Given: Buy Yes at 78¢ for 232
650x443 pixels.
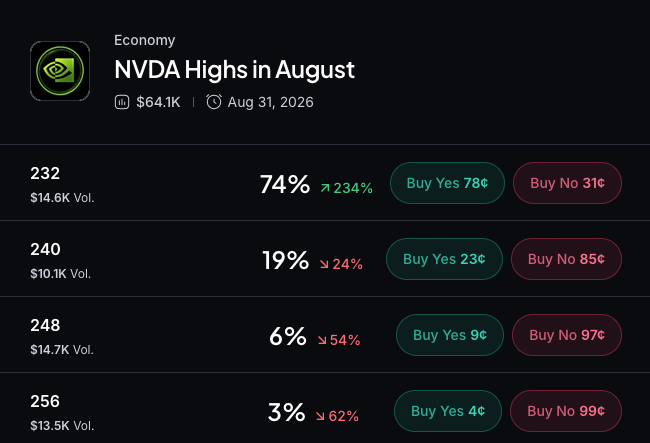Looking at the screenshot, I should click(447, 183).
